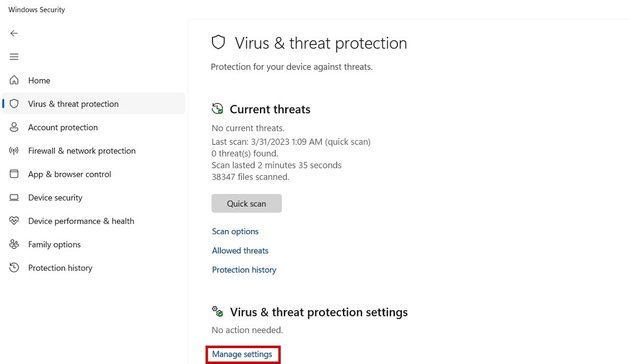View Allowed threats
This screenshot has height=364, width=630.
tap(240, 250)
